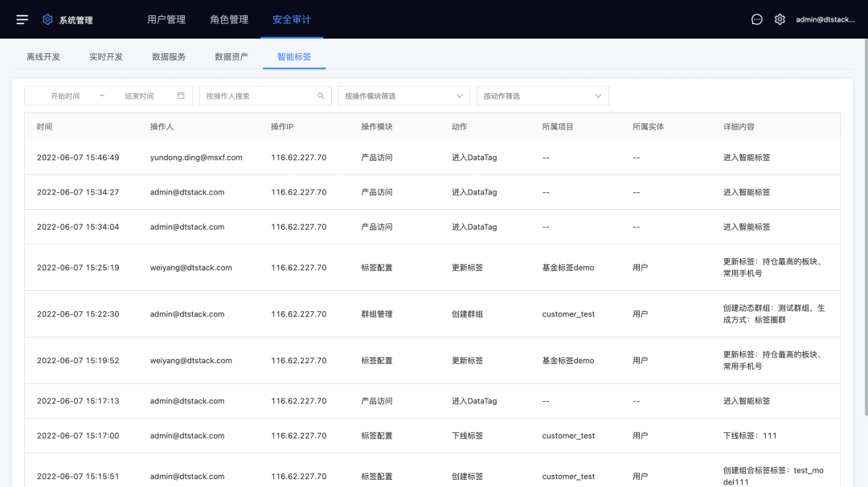Open the 实时开发 tab
Viewport: 868px width, 487px height.
(106, 57)
